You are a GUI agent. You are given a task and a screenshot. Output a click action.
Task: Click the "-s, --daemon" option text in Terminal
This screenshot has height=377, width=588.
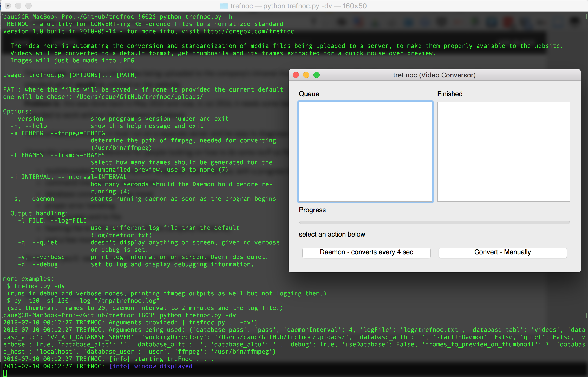pyautogui.click(x=32, y=199)
